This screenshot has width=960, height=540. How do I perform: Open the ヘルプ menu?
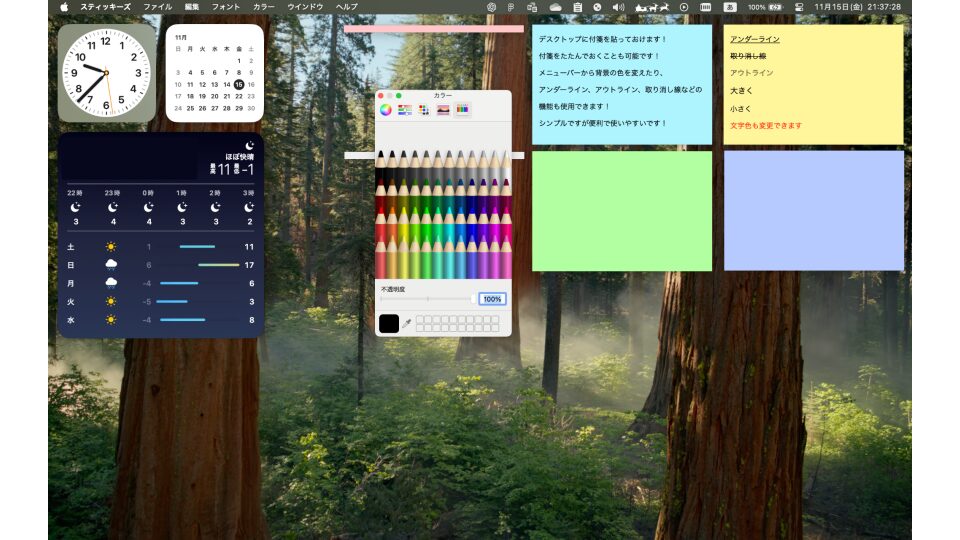[347, 7]
